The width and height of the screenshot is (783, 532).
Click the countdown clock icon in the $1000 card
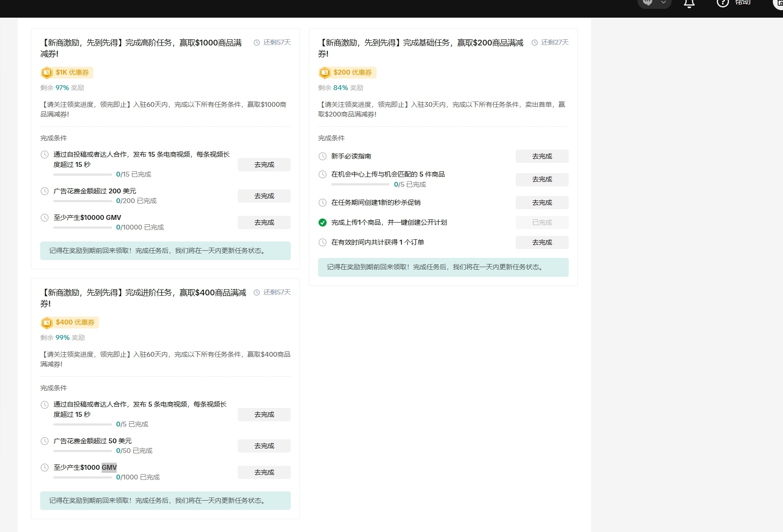click(x=257, y=43)
